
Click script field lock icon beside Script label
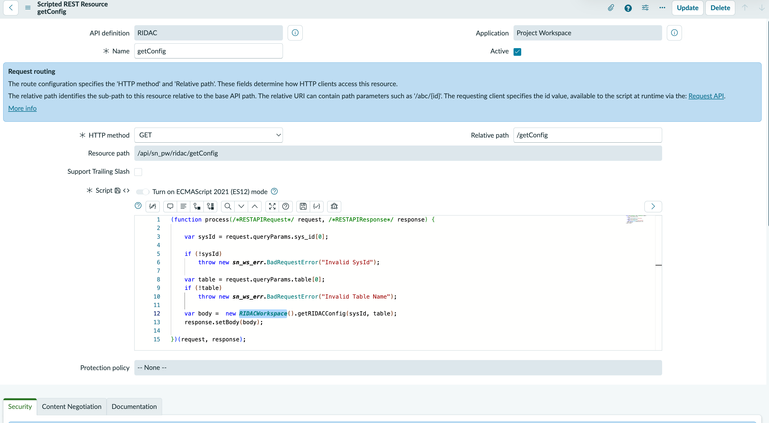(x=118, y=191)
